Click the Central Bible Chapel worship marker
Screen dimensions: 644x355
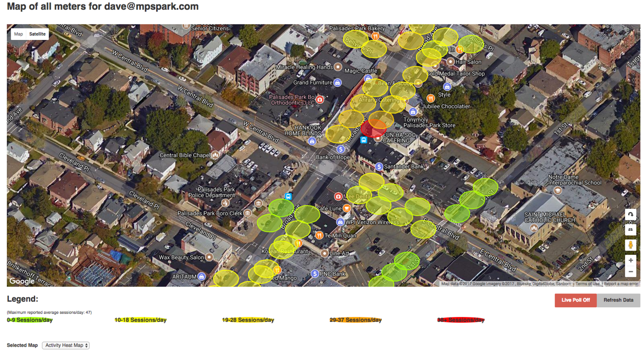pos(216,155)
